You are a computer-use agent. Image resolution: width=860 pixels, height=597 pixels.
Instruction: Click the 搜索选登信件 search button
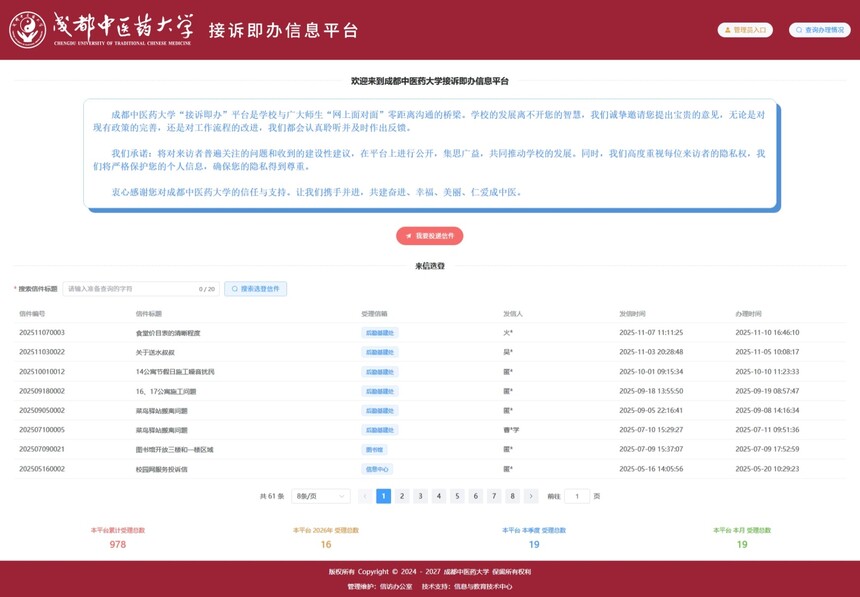coord(255,289)
